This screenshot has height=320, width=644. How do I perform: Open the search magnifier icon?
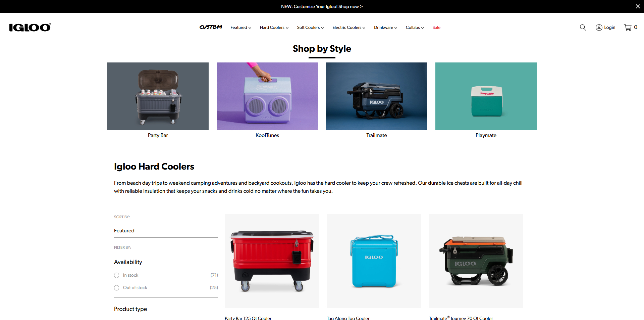tap(583, 28)
